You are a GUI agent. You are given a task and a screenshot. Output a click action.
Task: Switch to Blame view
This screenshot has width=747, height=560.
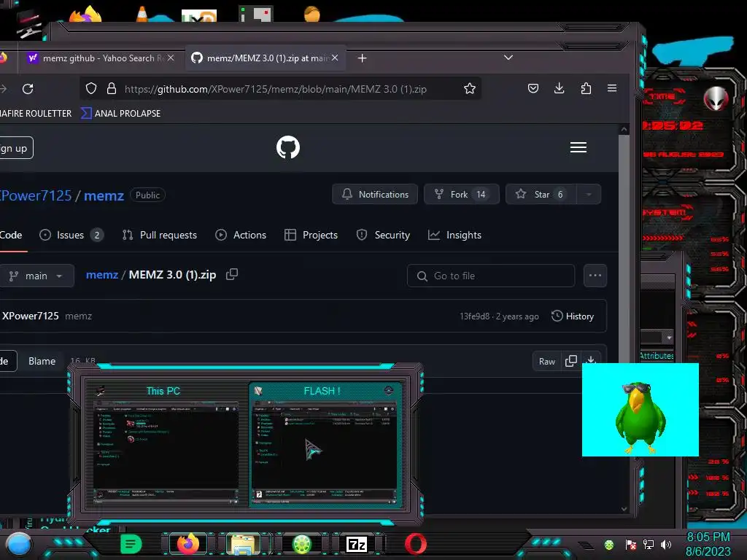[42, 362]
